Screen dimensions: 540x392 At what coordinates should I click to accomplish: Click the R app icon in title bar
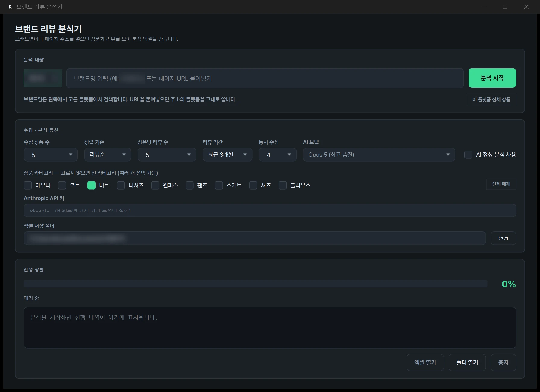point(10,7)
